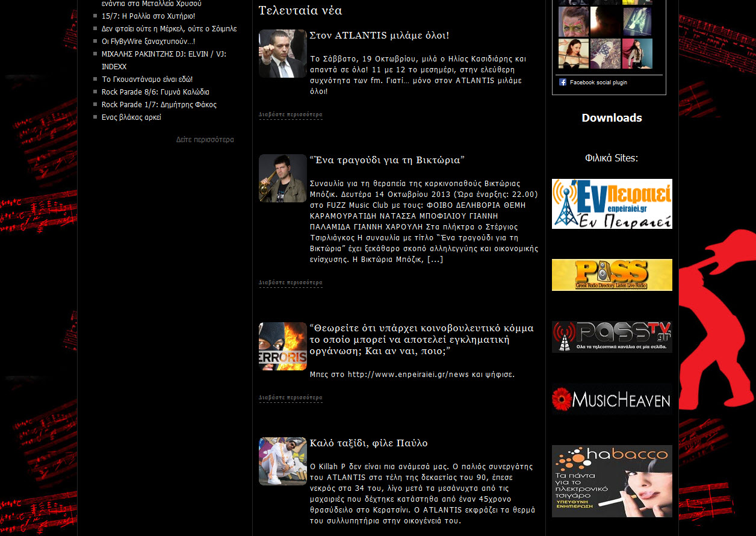
Task: Open the Killah P article thumbnail
Action: [282, 461]
